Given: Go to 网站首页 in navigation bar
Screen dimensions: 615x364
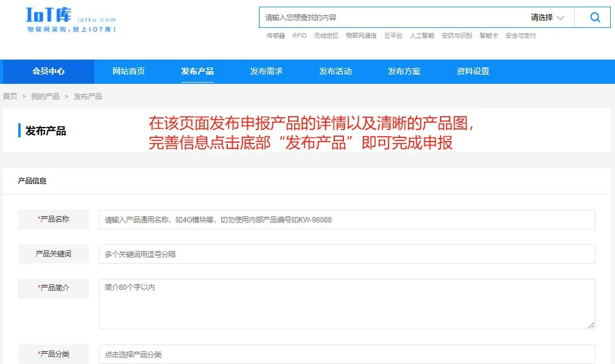Looking at the screenshot, I should tap(129, 71).
